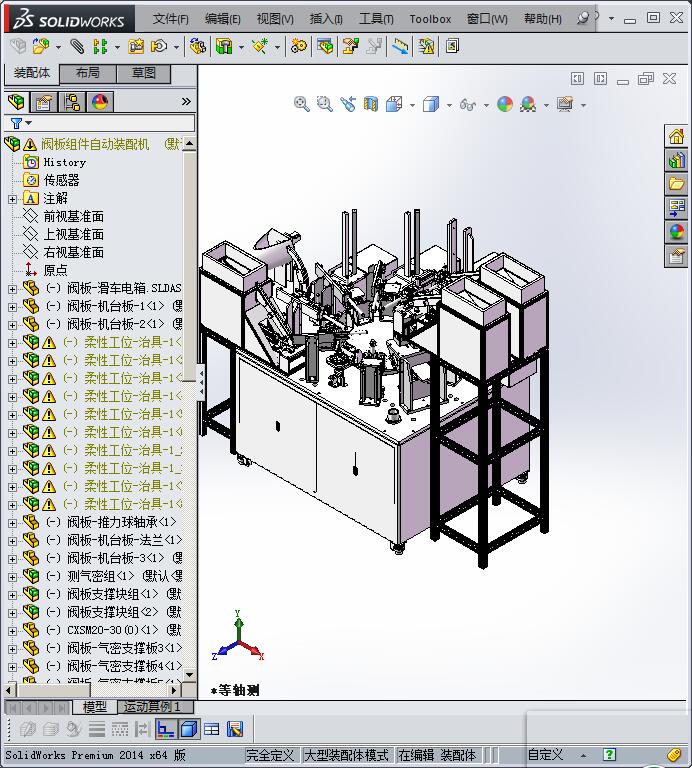Click the Bill of Materials icon
The height and width of the screenshot is (768, 692).
click(325, 47)
